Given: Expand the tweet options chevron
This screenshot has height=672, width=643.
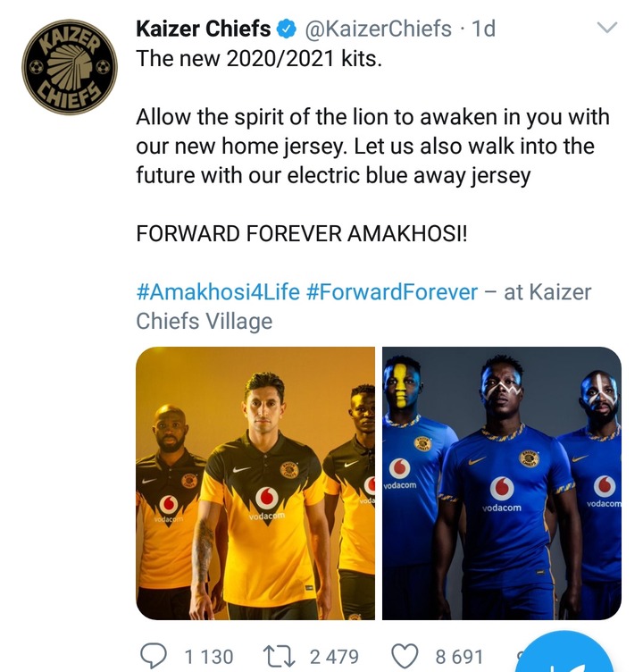Looking at the screenshot, I should (x=607, y=29).
